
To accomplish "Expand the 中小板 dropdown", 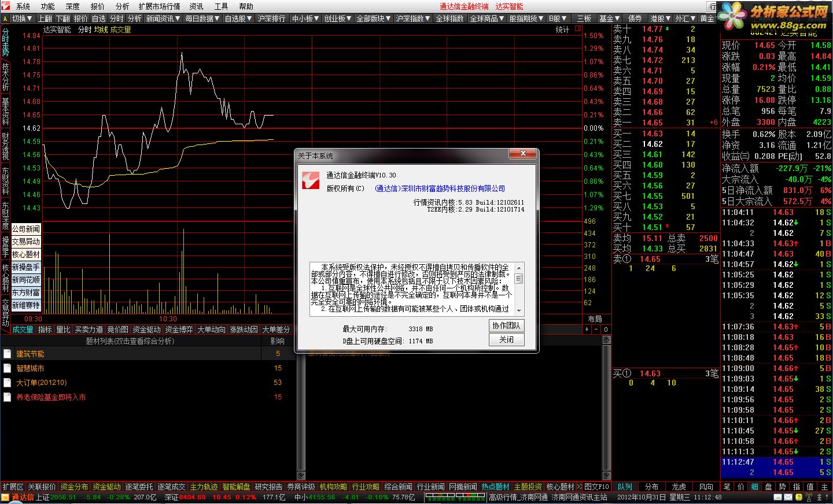I will [305, 18].
